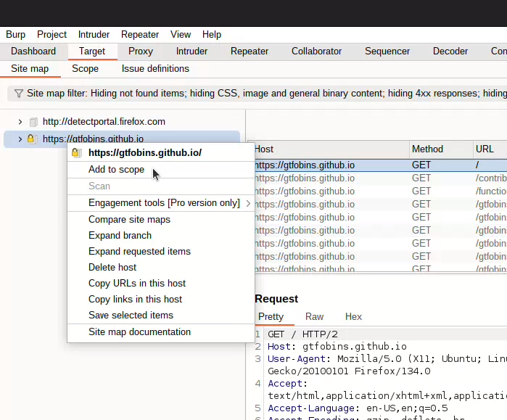Choose Engagement tools [Pro version only]
This screenshot has width=507, height=420.
pos(161,203)
